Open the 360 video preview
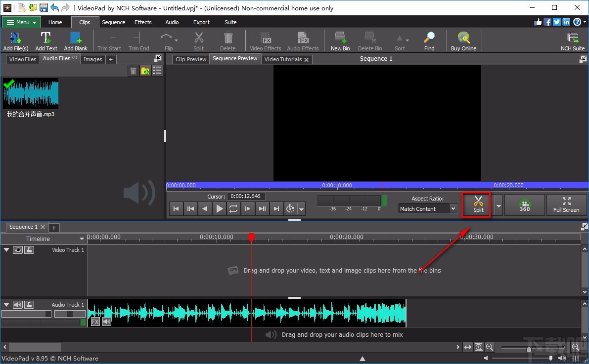Viewport: 589px width, 364px height. tap(524, 205)
